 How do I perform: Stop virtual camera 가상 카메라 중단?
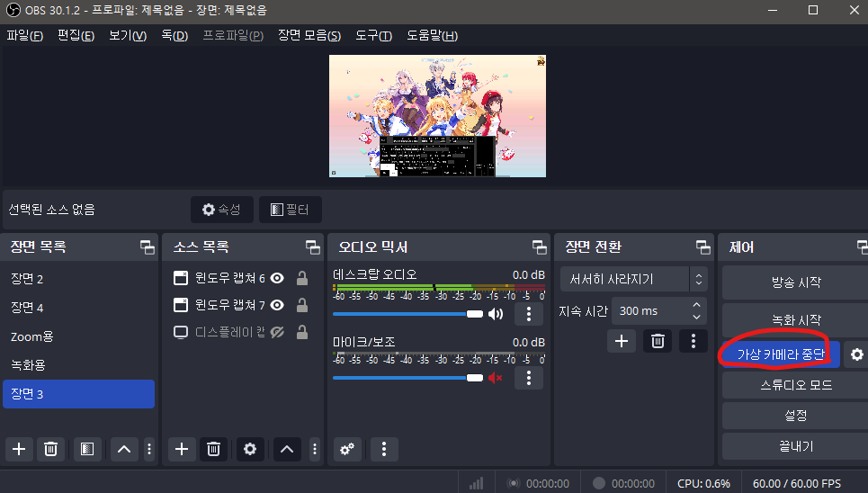point(781,354)
